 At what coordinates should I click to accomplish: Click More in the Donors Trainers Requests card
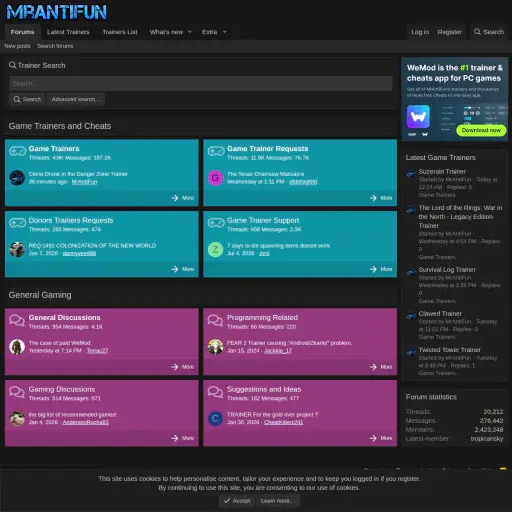[x=183, y=269]
